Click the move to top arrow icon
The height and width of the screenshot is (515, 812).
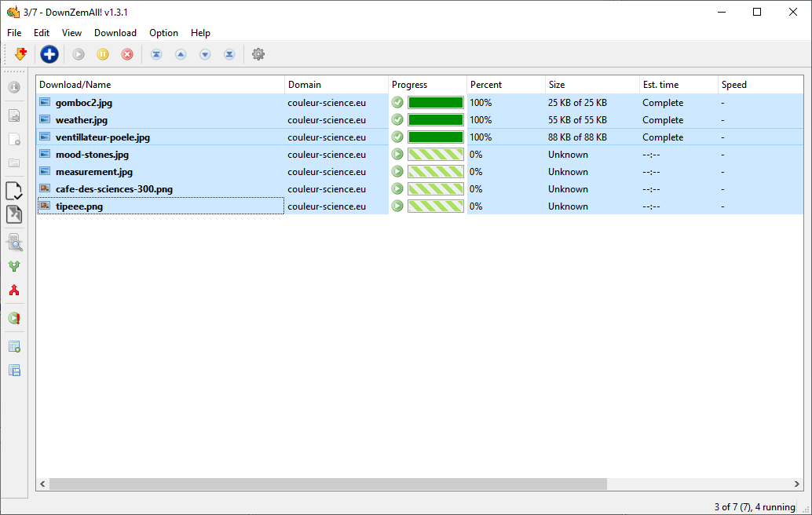(155, 54)
